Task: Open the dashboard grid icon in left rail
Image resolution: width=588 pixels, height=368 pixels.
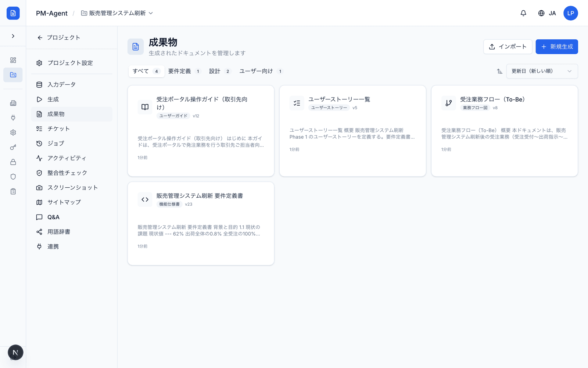Action: (x=13, y=60)
